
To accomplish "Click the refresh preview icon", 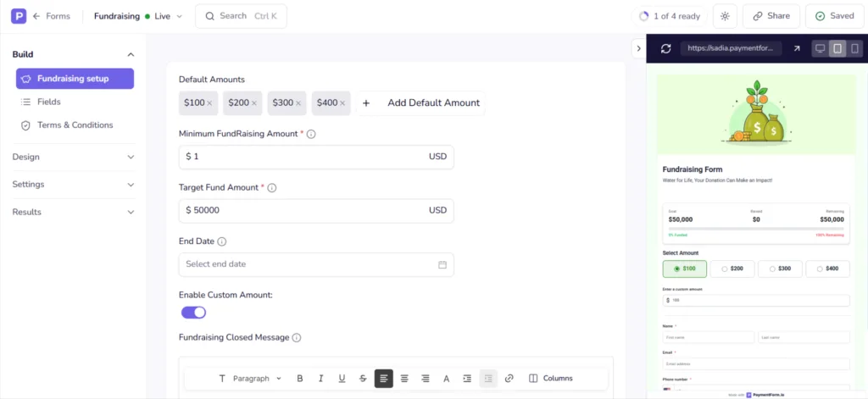I will 666,48.
